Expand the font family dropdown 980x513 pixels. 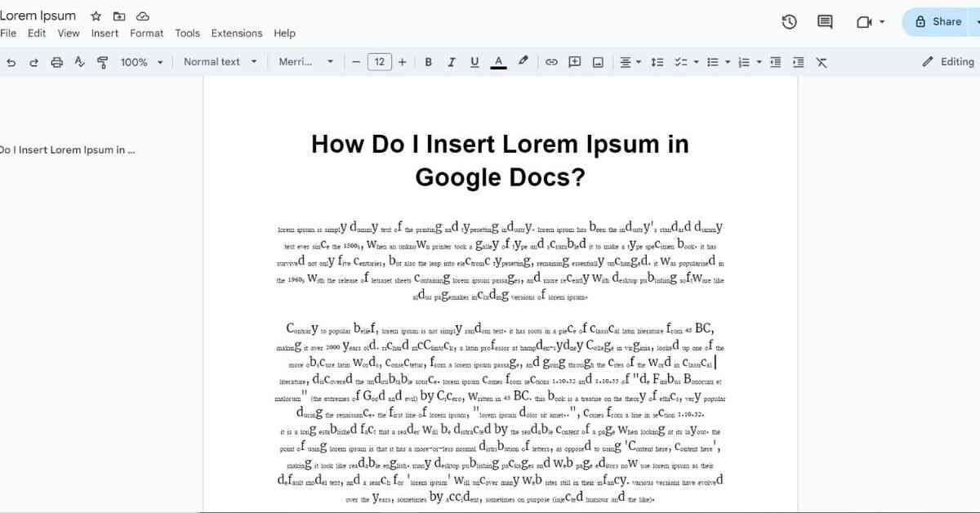pos(306,62)
